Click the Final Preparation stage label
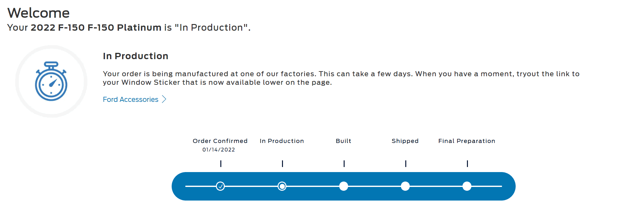644x223 pixels. [467, 141]
